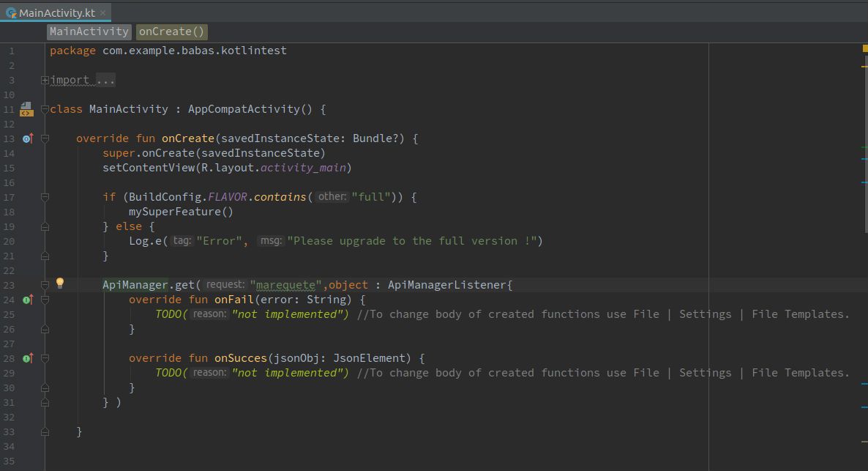This screenshot has height=471, width=868.
Task: Collapse the onCreate function with its fold arrow
Action: pyautogui.click(x=45, y=138)
